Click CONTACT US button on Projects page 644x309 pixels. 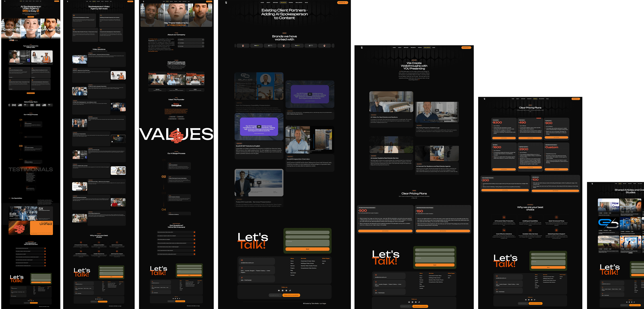342,2
